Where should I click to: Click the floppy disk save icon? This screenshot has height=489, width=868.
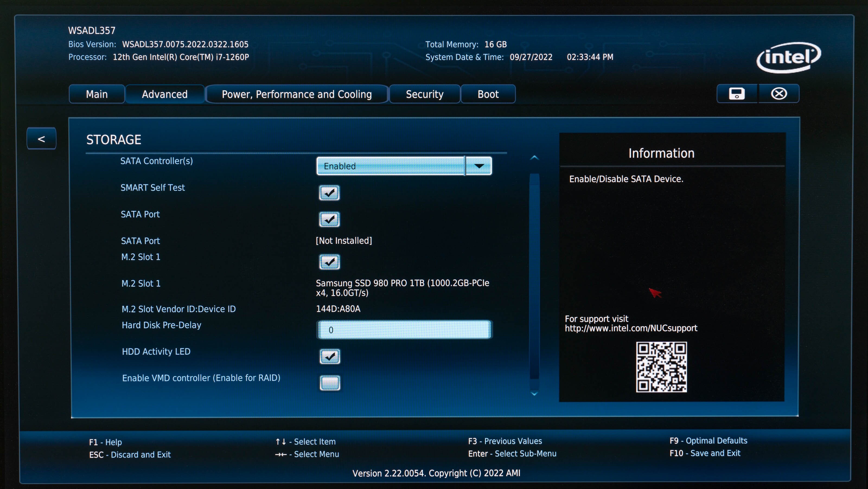(737, 94)
